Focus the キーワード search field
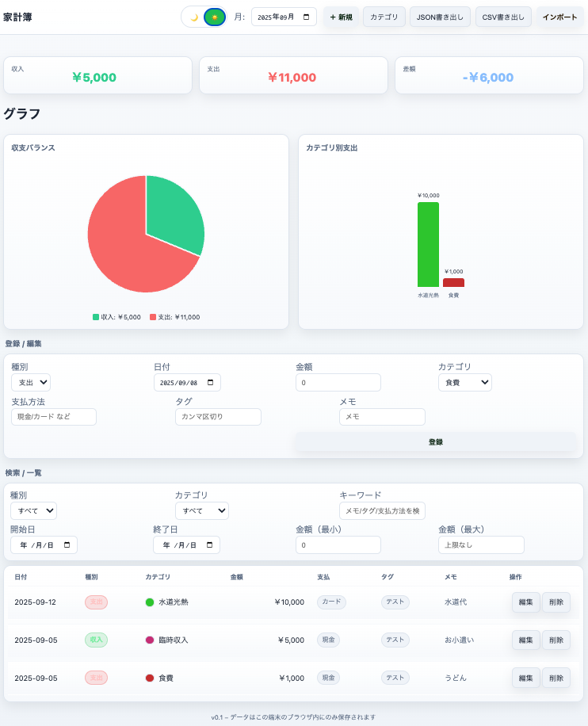The image size is (588, 726). [383, 510]
